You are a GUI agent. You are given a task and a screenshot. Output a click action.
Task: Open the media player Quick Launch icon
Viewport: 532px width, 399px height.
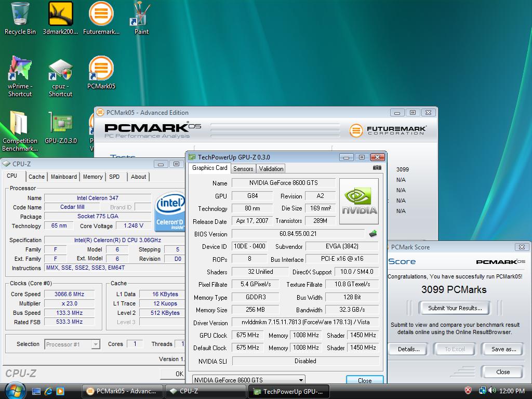click(60, 391)
